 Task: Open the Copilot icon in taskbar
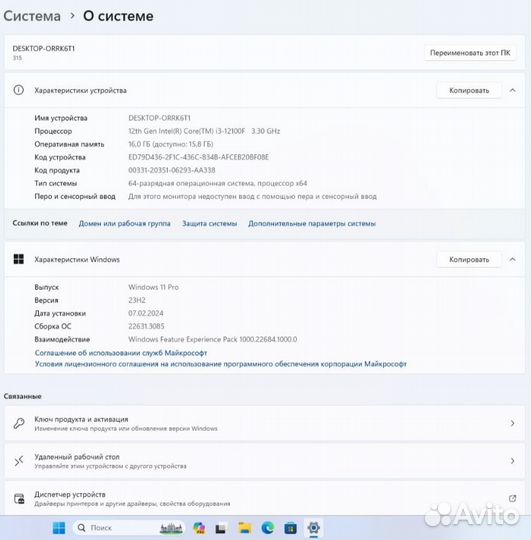point(199,528)
